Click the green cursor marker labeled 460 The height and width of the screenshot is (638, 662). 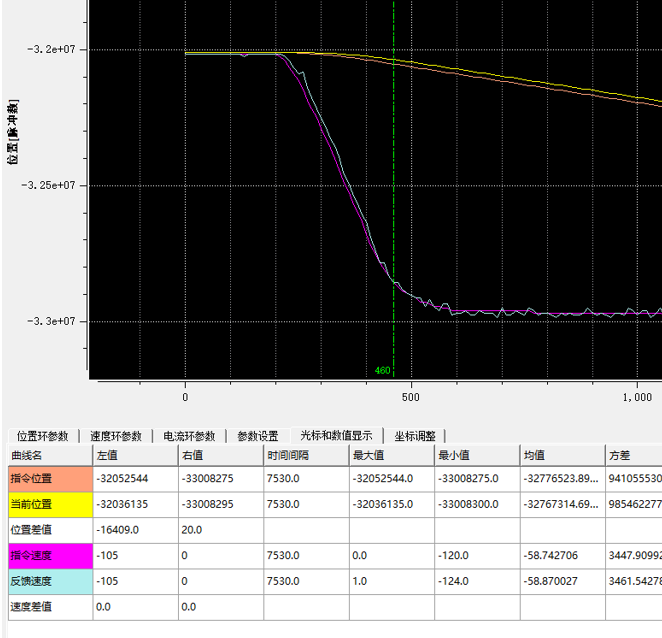(383, 371)
